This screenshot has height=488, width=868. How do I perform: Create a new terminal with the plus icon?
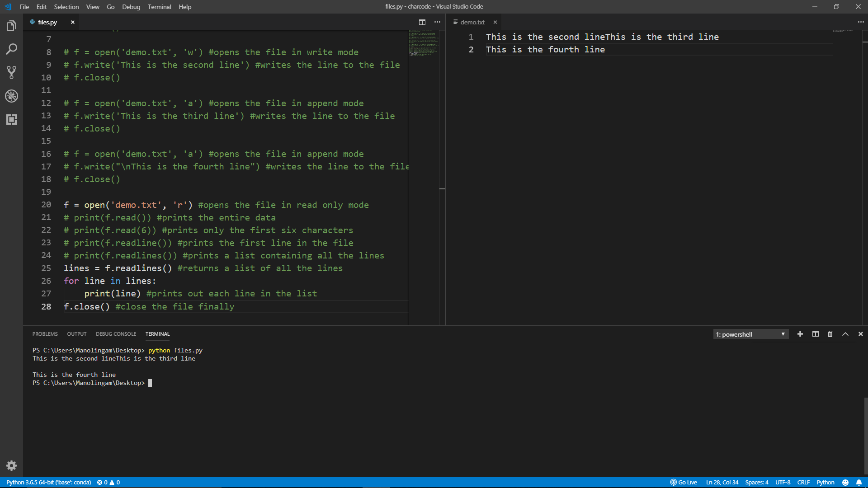[800, 334]
